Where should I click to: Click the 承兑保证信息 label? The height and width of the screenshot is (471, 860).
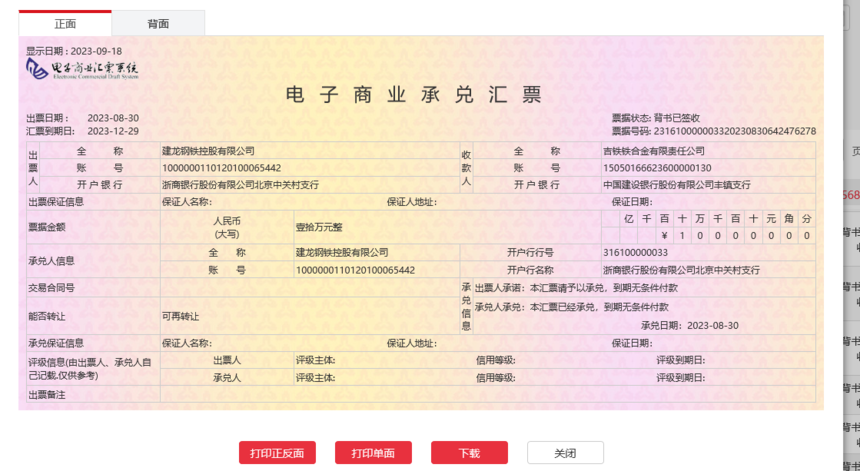pyautogui.click(x=56, y=343)
